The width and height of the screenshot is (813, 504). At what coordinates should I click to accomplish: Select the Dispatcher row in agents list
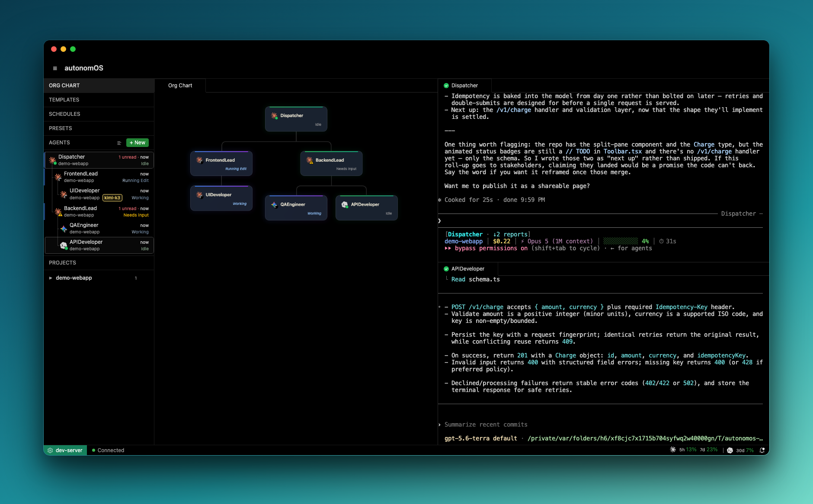coord(99,160)
